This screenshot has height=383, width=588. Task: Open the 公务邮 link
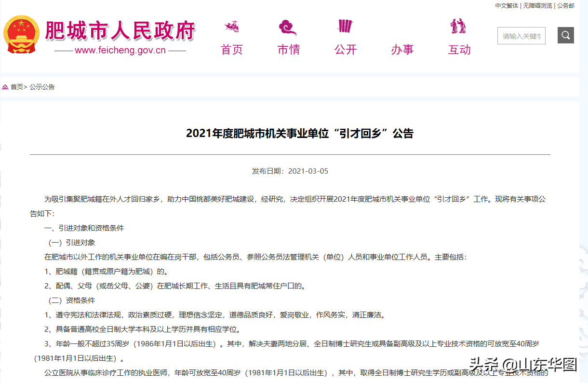coord(566,6)
